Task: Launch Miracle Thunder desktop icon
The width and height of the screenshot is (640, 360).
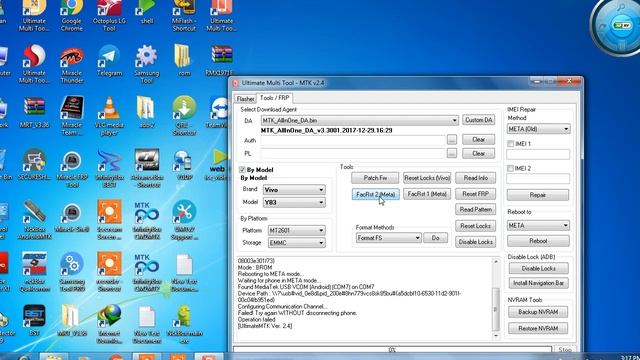Action: click(x=72, y=65)
